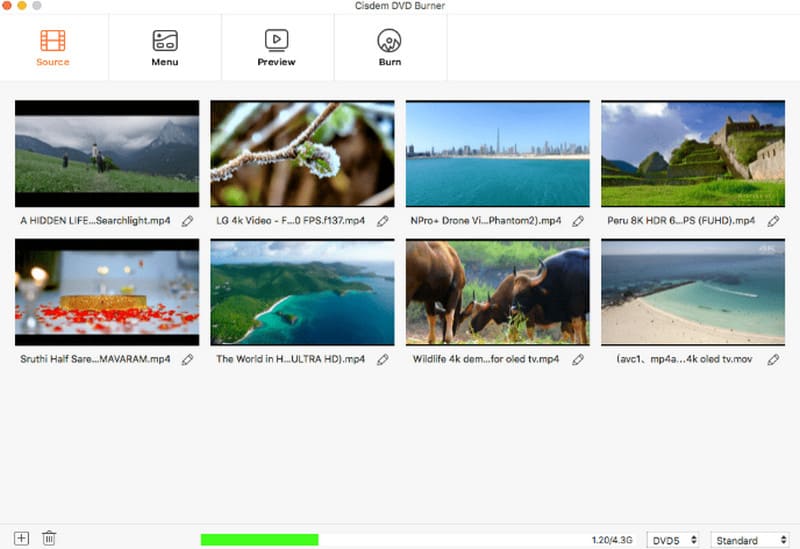The image size is (800, 549).
Task: Click the trash delete icon
Action: click(49, 538)
